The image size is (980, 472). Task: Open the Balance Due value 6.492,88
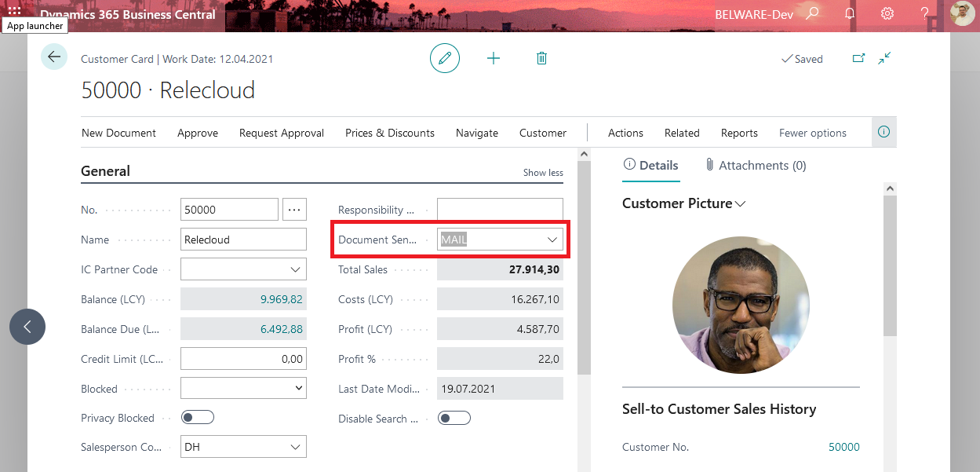[281, 329]
